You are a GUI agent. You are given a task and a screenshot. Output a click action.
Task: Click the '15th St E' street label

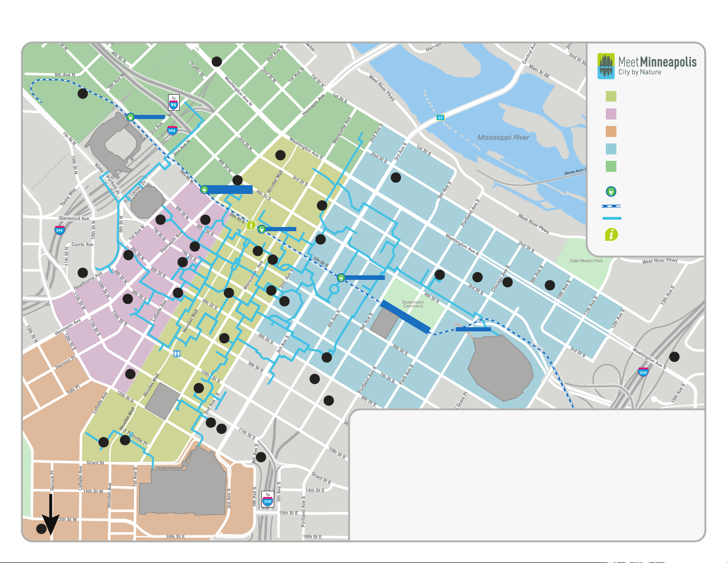(x=288, y=513)
